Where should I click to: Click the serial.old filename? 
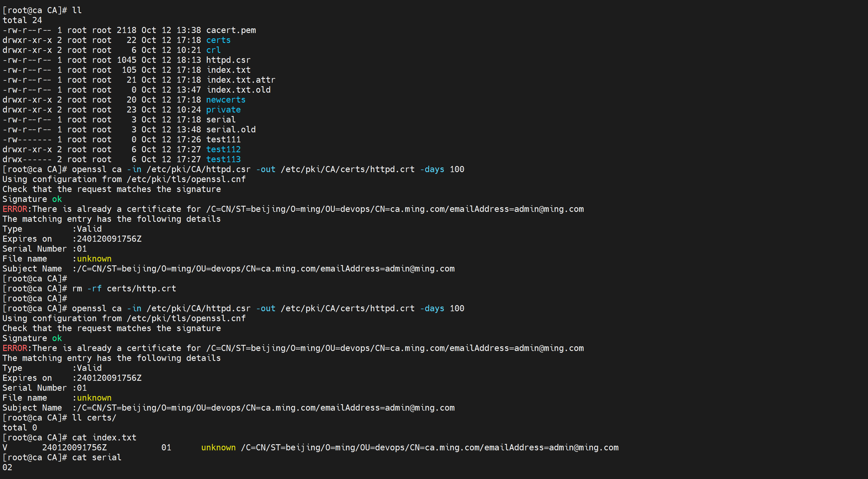tap(231, 130)
